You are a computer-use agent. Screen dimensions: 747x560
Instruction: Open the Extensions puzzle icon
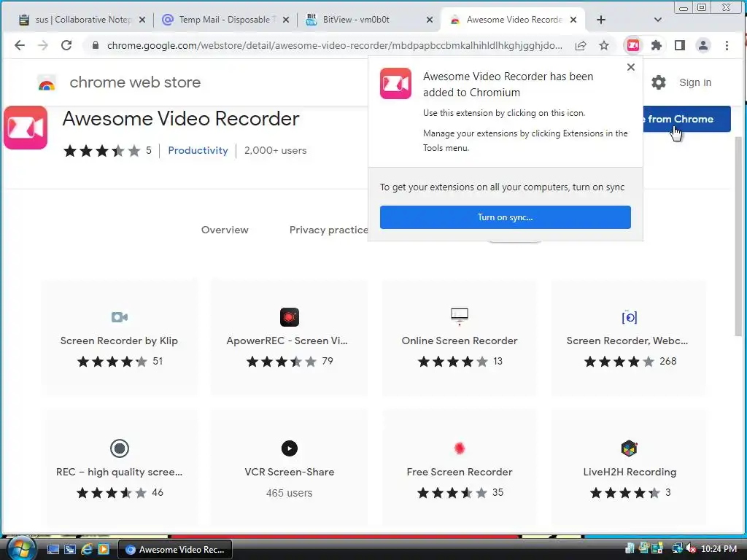click(657, 45)
